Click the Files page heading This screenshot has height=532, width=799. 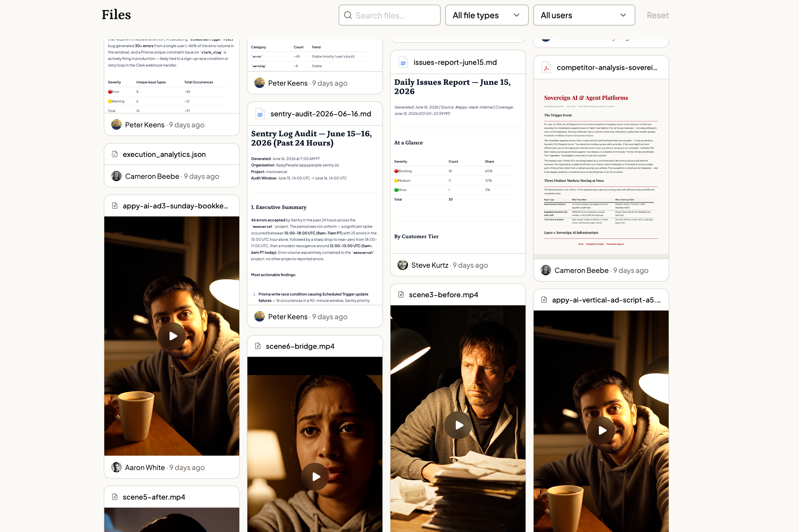click(116, 15)
